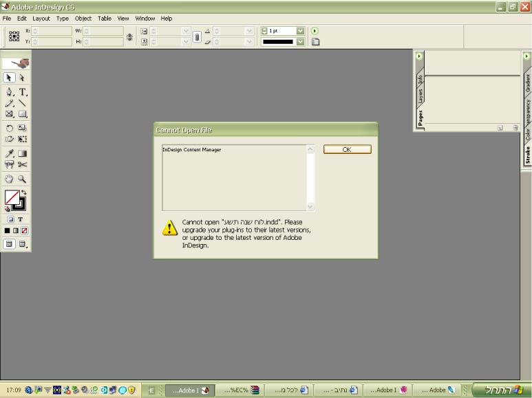Image resolution: width=532 pixels, height=398 pixels.
Task: Switch to the Stroke panel tab
Action: (528, 155)
